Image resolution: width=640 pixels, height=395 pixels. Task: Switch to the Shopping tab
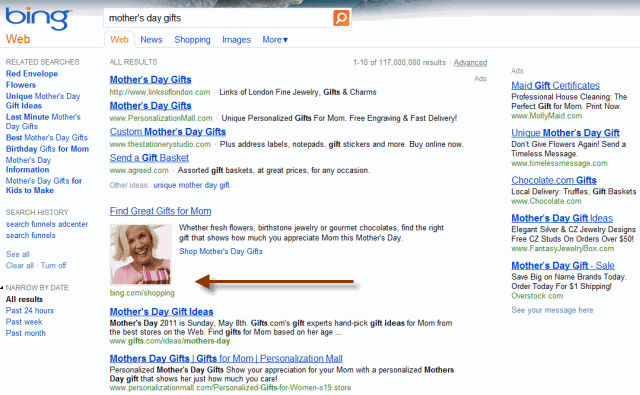192,40
